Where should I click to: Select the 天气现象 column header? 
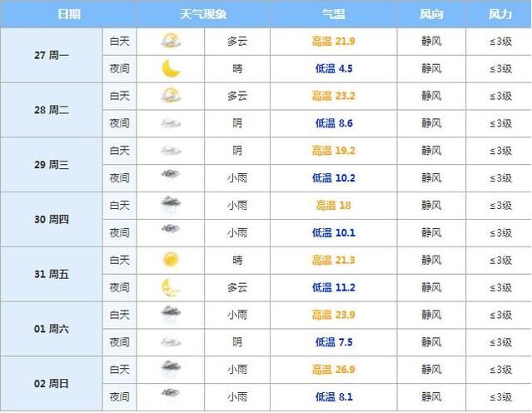pyautogui.click(x=203, y=14)
